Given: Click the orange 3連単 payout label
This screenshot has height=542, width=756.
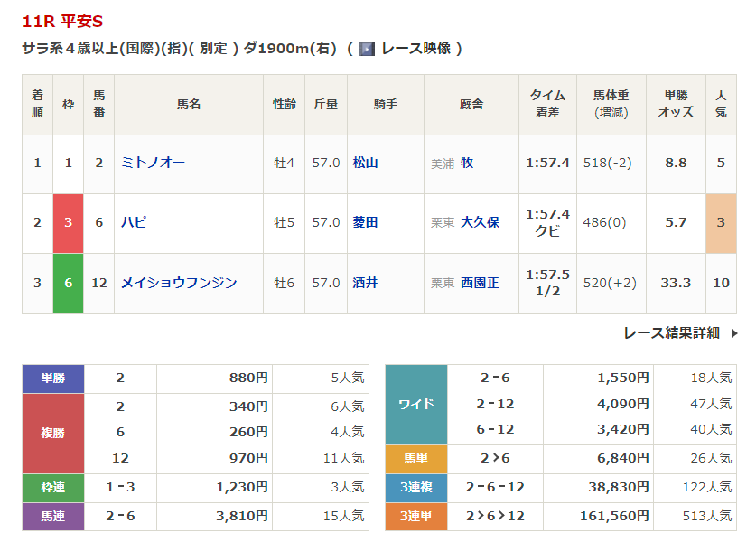Looking at the screenshot, I should coord(416,517).
